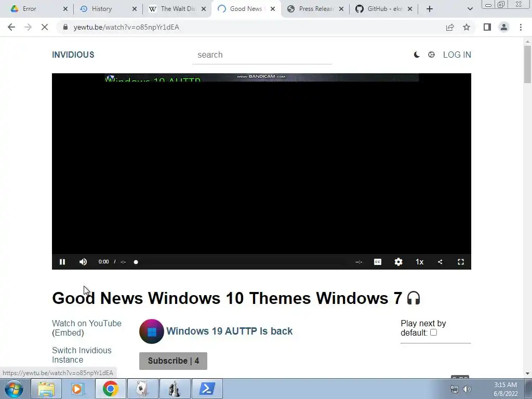Open Solitaire cards taskbar icon
This screenshot has height=399, width=532.
(x=142, y=389)
